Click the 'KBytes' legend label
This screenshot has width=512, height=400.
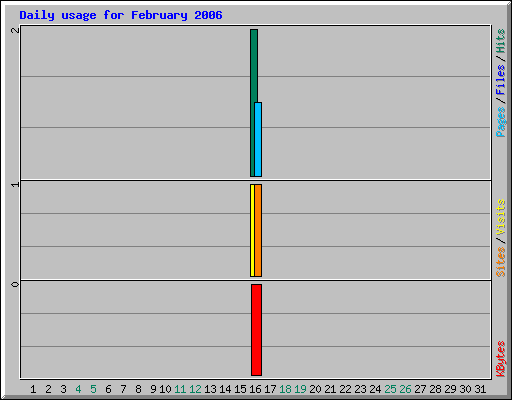(500, 359)
